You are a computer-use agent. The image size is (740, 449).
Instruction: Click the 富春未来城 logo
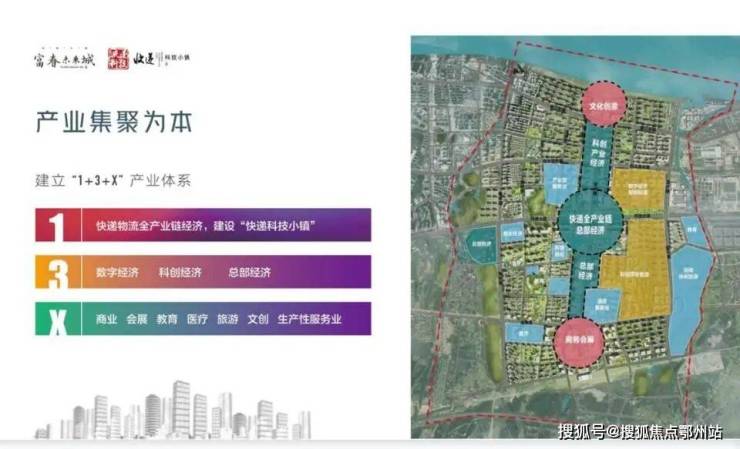tap(64, 59)
